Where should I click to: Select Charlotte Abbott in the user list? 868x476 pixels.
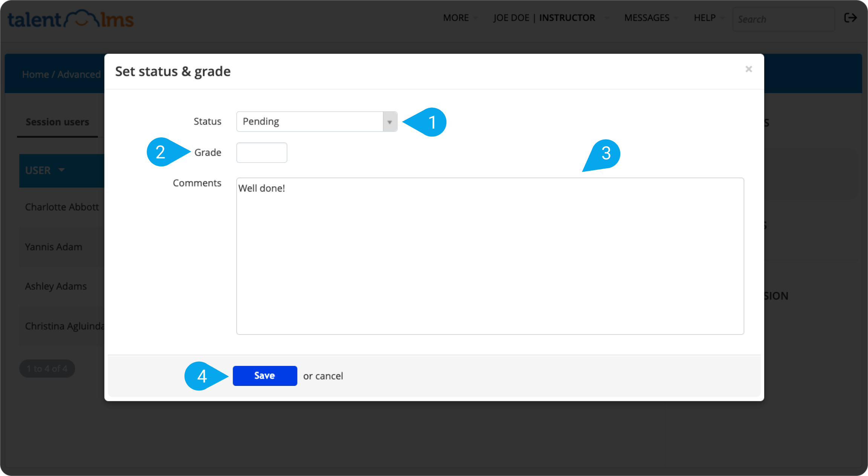click(x=62, y=207)
